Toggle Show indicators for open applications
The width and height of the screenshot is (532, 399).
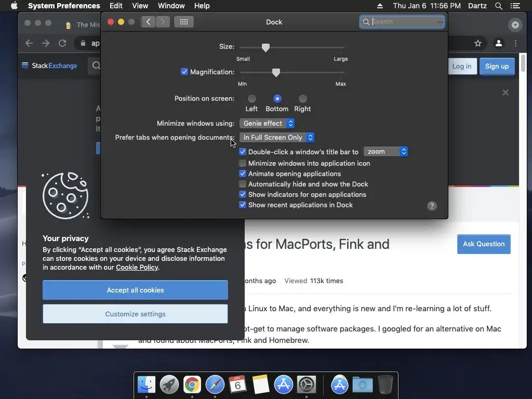(242, 194)
